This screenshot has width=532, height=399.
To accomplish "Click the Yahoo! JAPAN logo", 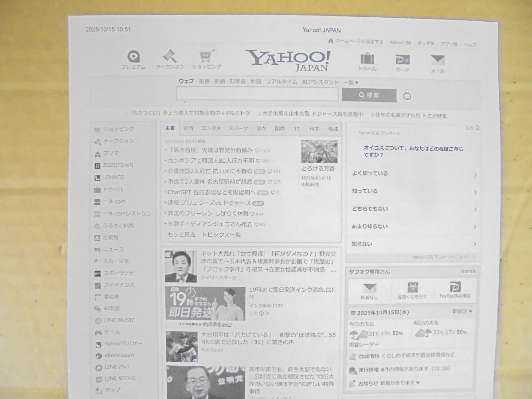I will (x=288, y=60).
